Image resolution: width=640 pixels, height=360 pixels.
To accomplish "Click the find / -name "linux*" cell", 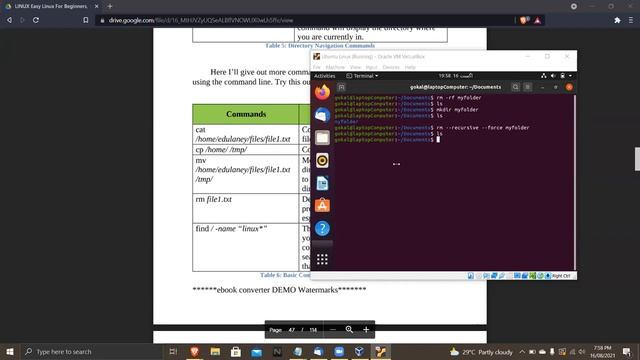I will coord(246,247).
